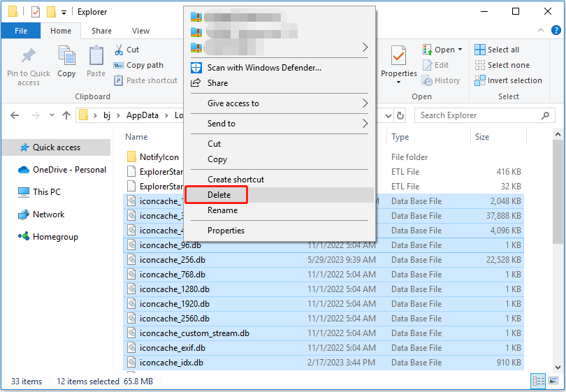Image resolution: width=566 pixels, height=392 pixels.
Task: Open recent locations dropdown arrow
Action: pos(52,115)
